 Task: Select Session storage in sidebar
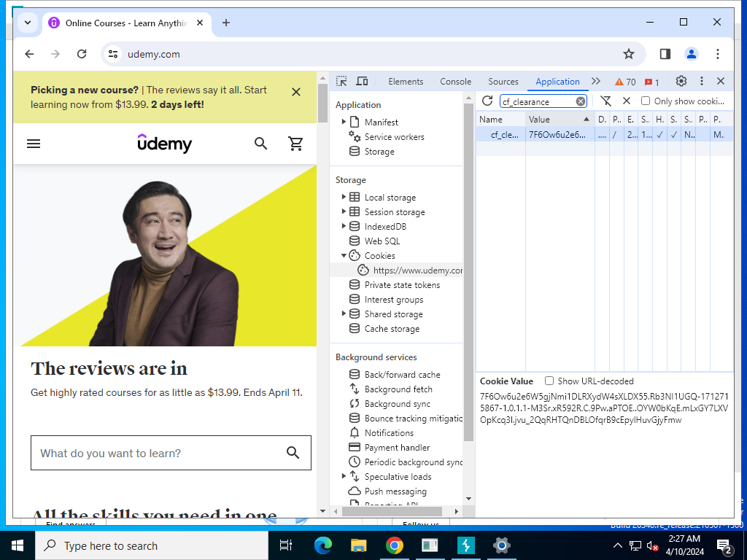point(394,212)
